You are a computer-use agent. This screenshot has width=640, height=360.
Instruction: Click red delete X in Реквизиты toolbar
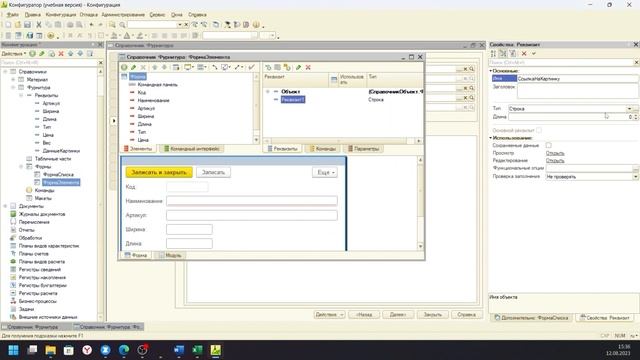click(x=308, y=67)
